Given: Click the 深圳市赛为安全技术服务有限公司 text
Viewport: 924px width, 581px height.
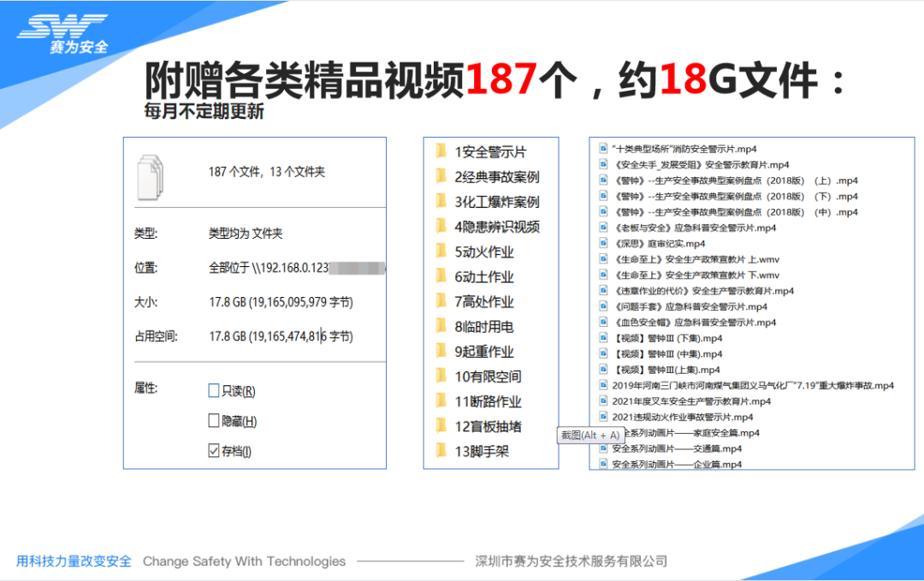Looking at the screenshot, I should click(571, 561).
